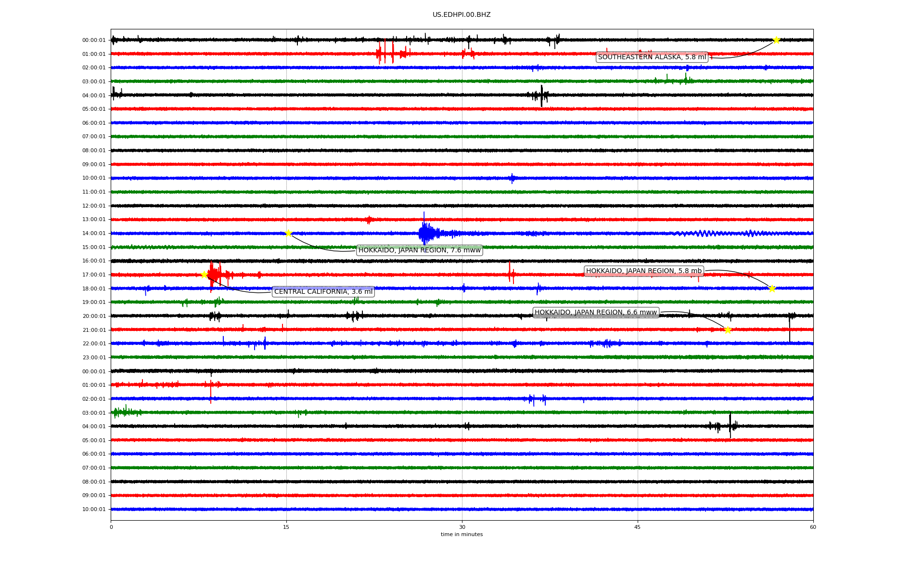Select the HOKKAIDO, JAPAN REGION, 6.6 mww label
This screenshot has width=924, height=578.
pos(595,313)
